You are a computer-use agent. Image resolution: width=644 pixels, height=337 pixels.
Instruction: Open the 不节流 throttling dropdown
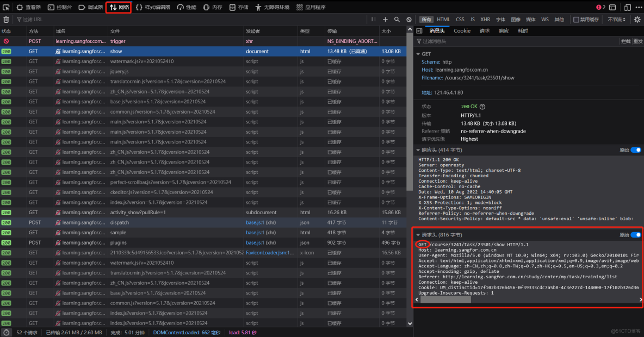tap(616, 20)
